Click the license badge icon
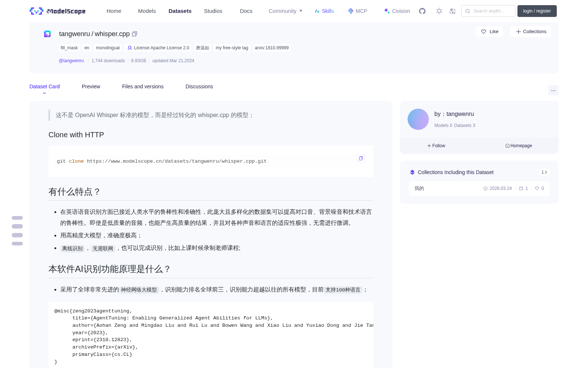 pyautogui.click(x=130, y=48)
